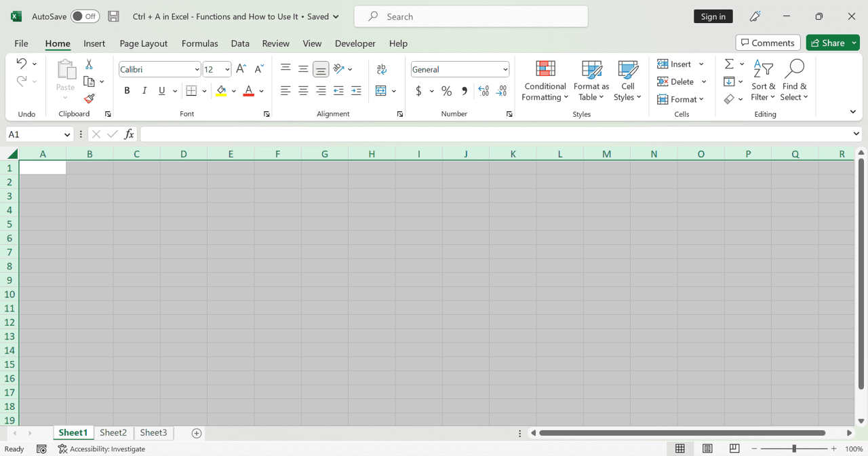
Task: Toggle the AutoSave switch
Action: 85,16
